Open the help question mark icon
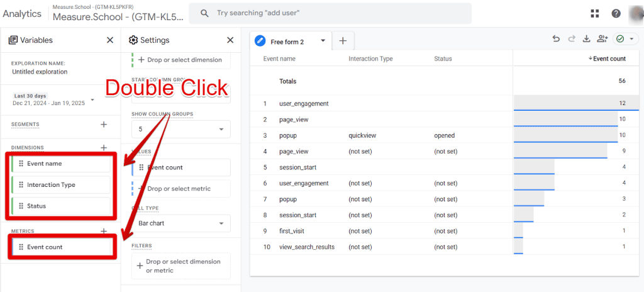 click(x=616, y=13)
